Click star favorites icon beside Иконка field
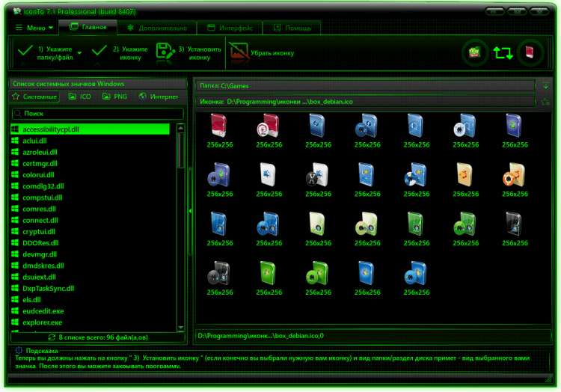 (x=545, y=102)
